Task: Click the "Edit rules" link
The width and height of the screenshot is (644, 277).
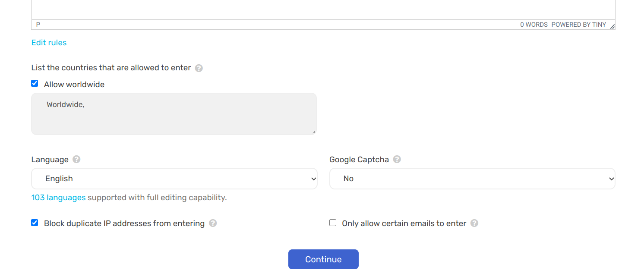Action: coord(49,42)
